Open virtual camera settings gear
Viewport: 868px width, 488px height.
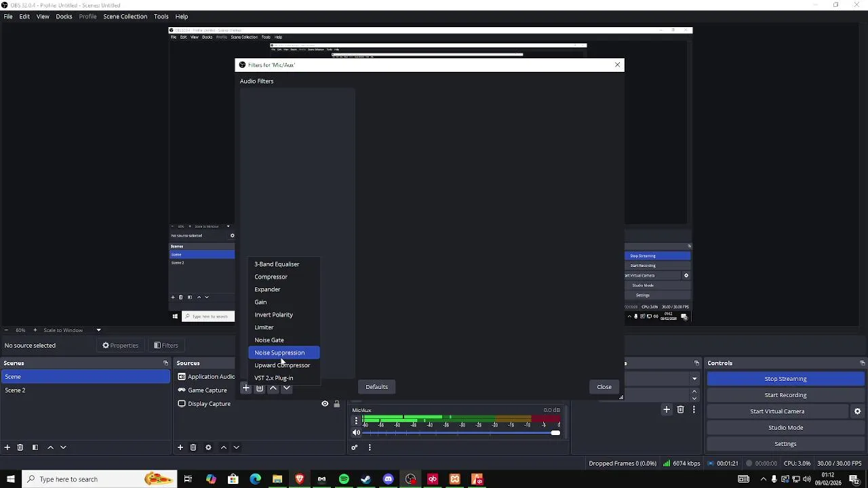857,411
